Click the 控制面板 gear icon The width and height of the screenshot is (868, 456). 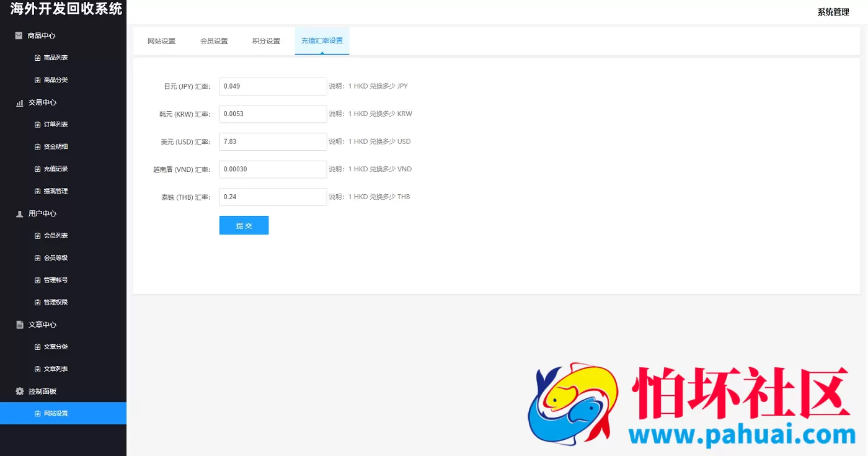click(19, 391)
